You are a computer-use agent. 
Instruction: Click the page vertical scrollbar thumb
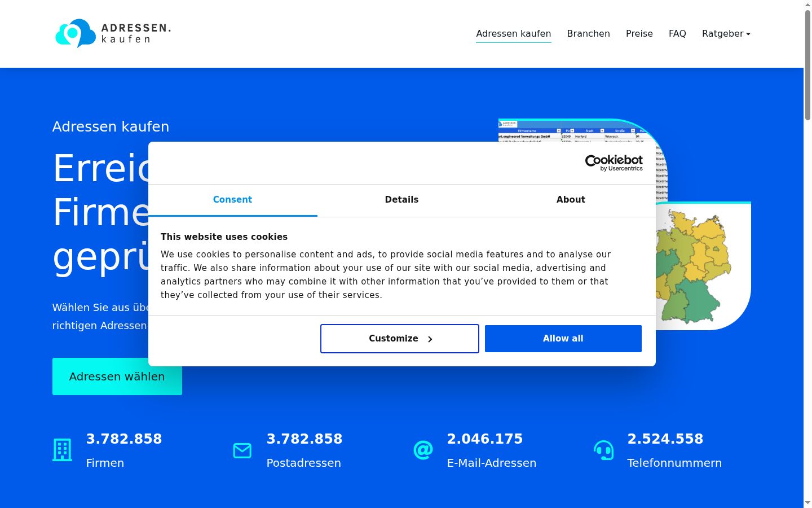click(807, 65)
